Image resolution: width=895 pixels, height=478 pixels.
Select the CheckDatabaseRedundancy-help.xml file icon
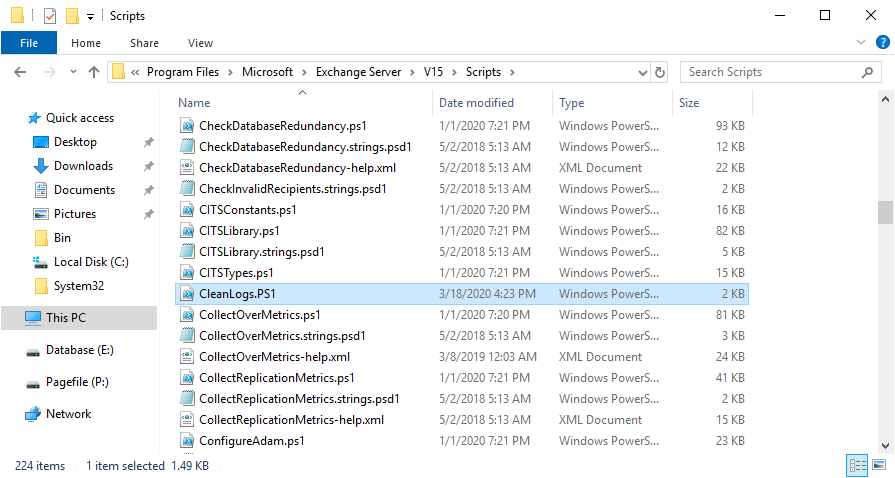click(x=187, y=168)
